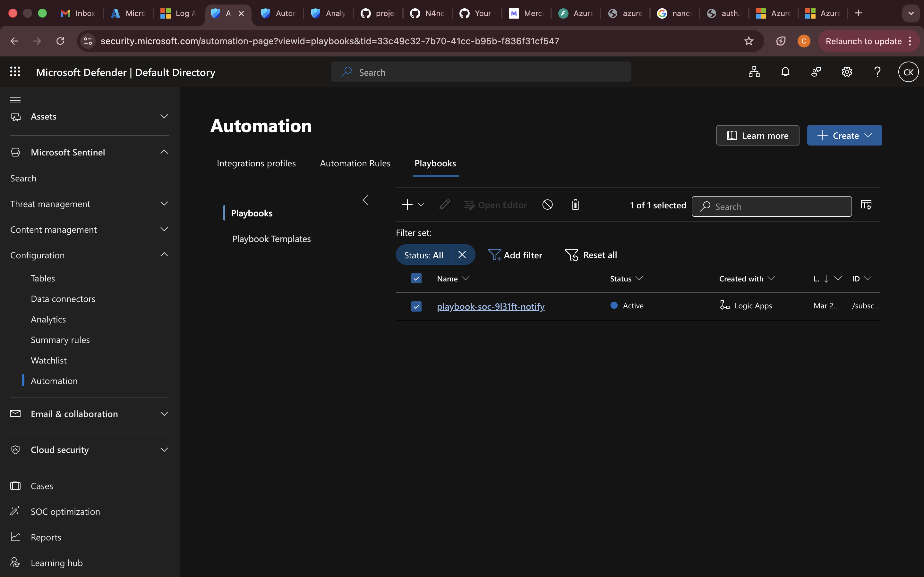Open the playbook-soc-9l31ft-notify link
This screenshot has width=924, height=577.
click(x=490, y=306)
